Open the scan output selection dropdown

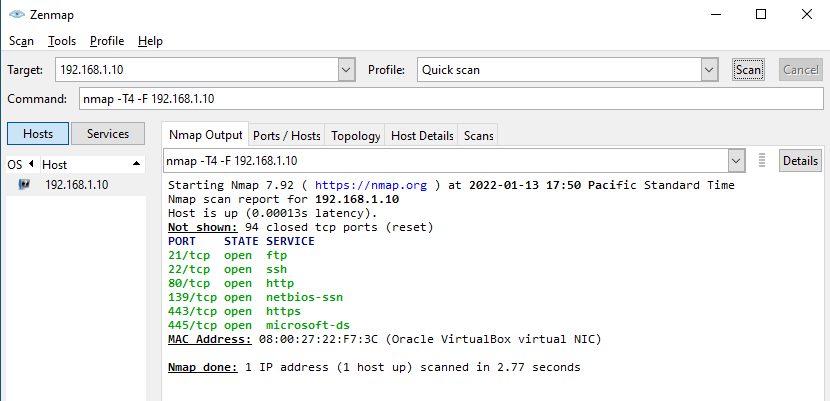pyautogui.click(x=737, y=161)
